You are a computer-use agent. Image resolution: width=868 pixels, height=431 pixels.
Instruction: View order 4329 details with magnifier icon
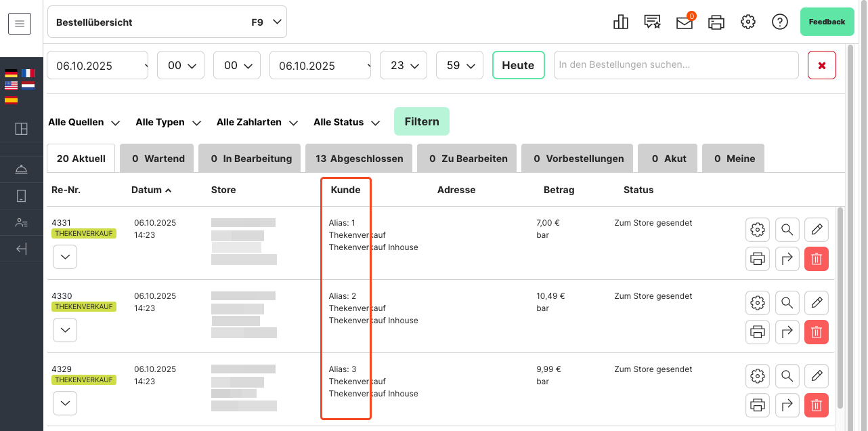tap(787, 376)
